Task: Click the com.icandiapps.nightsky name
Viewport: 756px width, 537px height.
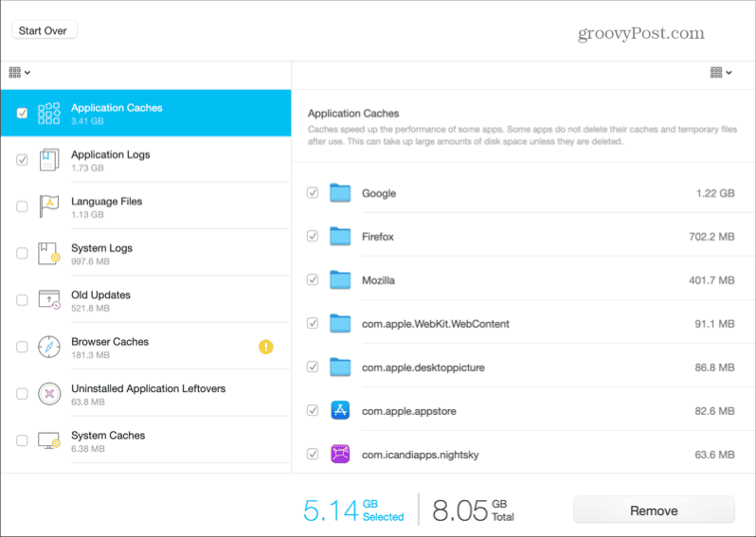Action: 420,455
